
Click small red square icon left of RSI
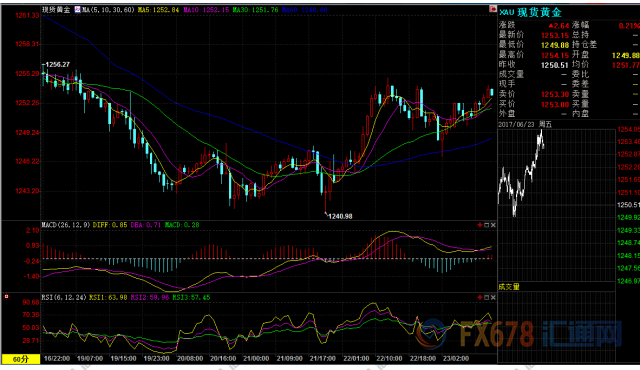[x=6, y=297]
